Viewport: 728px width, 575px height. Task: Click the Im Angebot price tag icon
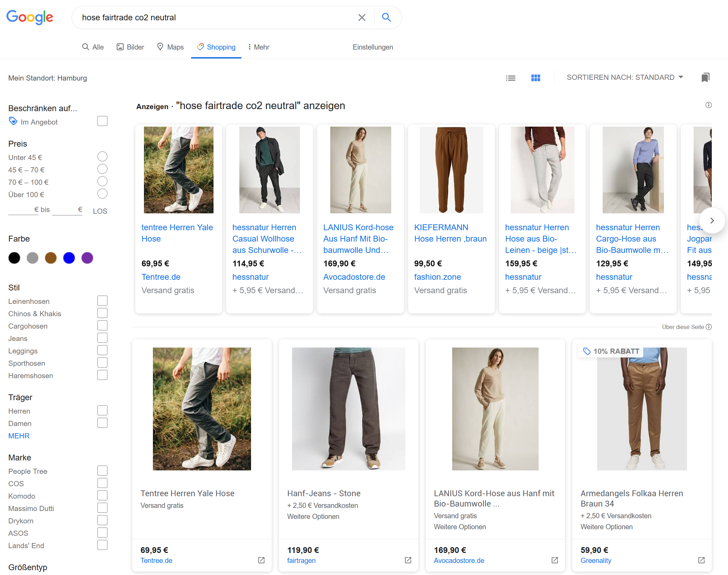[13, 121]
